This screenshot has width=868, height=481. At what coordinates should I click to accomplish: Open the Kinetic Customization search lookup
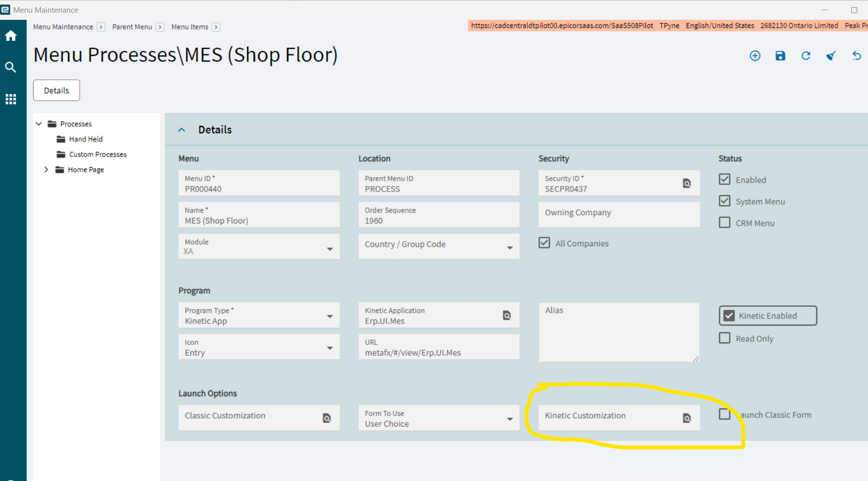[687, 418]
